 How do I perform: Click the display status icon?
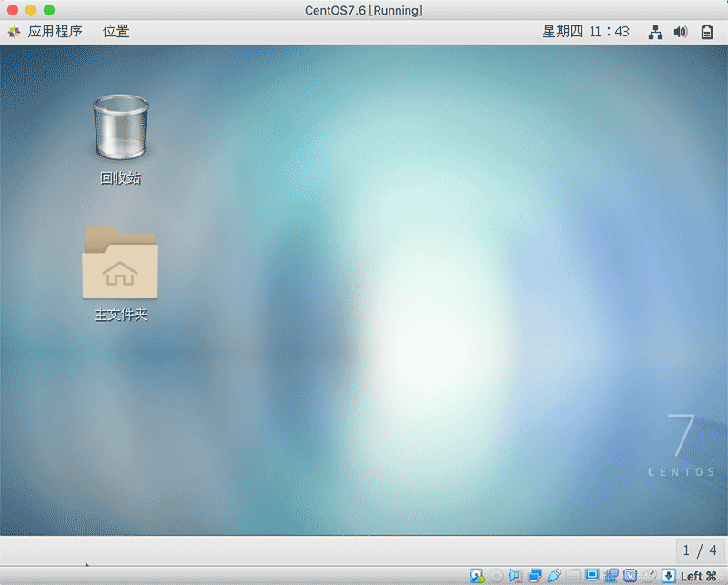(593, 575)
